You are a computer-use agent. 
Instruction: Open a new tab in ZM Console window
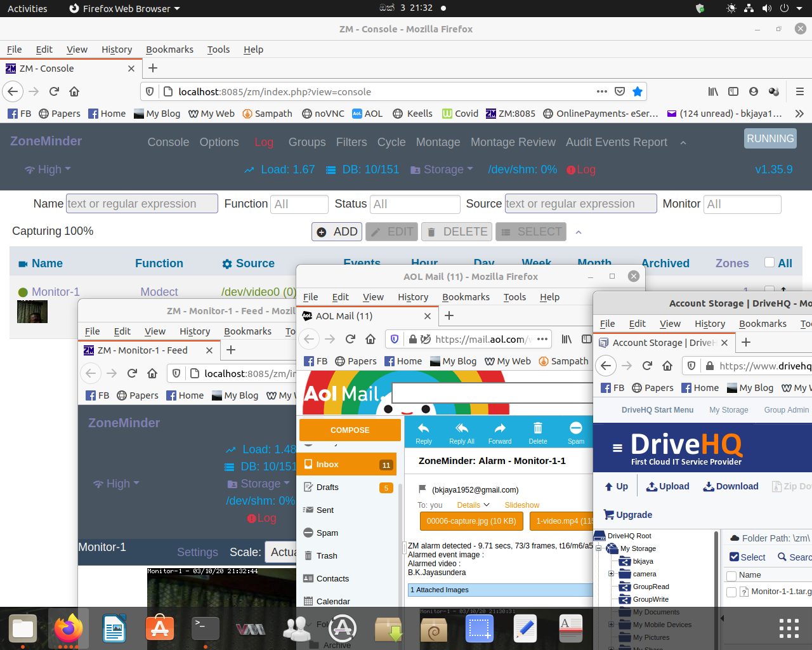click(x=153, y=68)
